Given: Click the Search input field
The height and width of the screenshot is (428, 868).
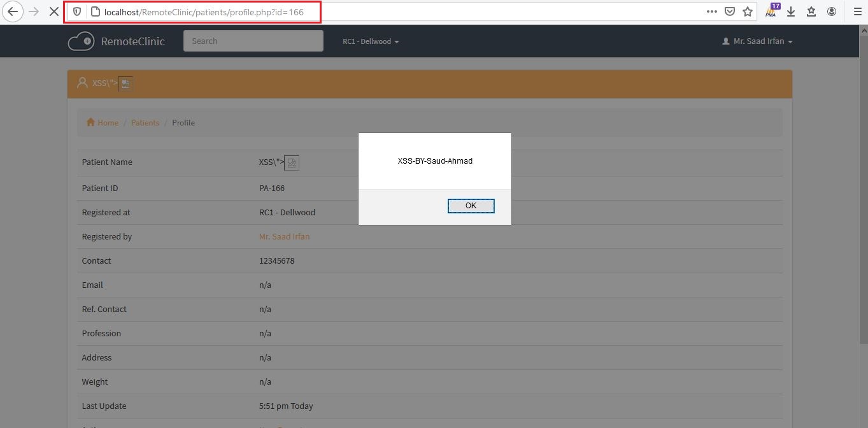Looking at the screenshot, I should click(253, 41).
